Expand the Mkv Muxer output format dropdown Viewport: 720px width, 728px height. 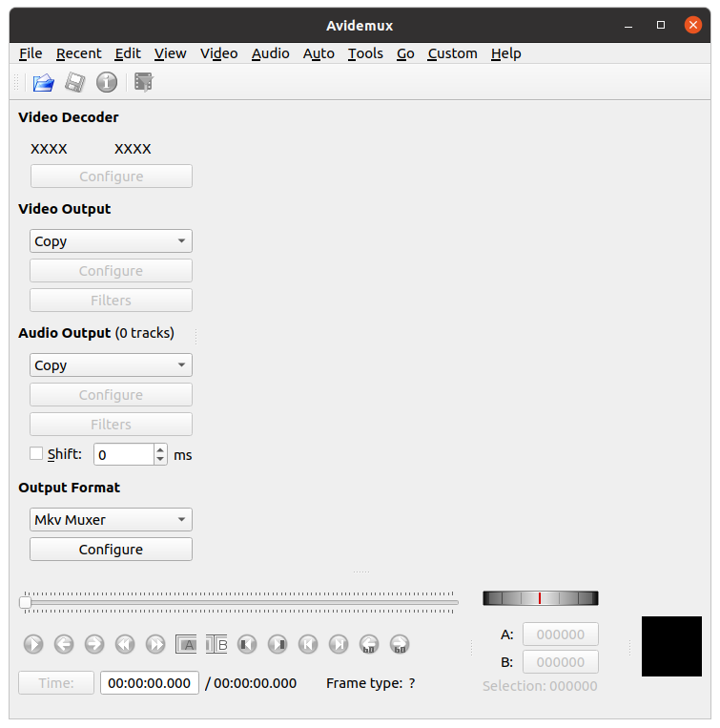(111, 520)
